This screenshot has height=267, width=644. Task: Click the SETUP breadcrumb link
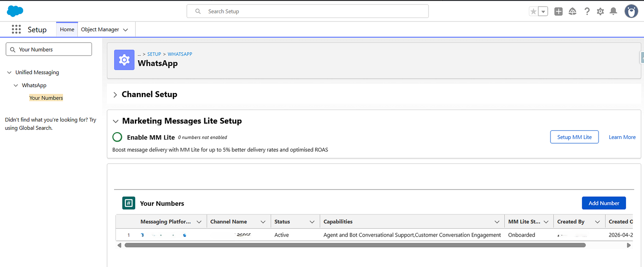(x=154, y=54)
